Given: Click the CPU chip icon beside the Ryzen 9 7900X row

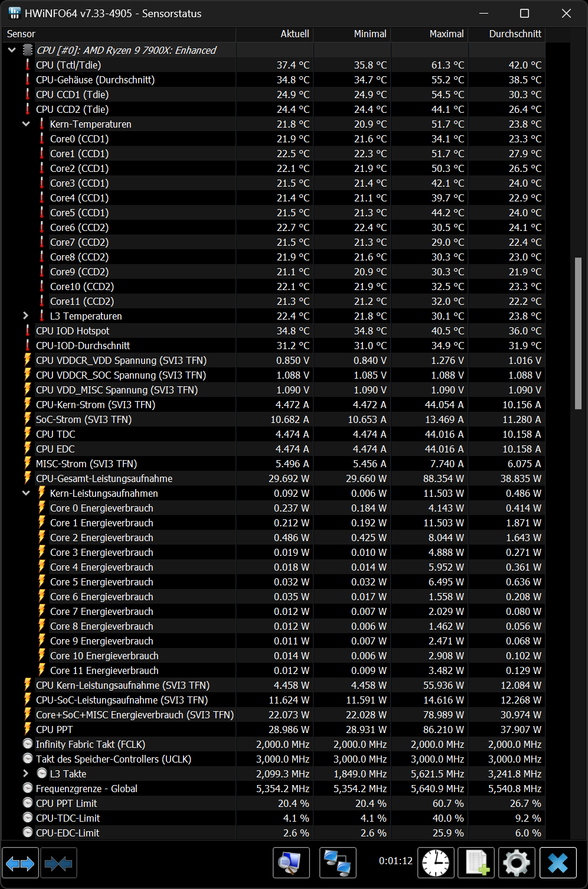Looking at the screenshot, I should (27, 50).
